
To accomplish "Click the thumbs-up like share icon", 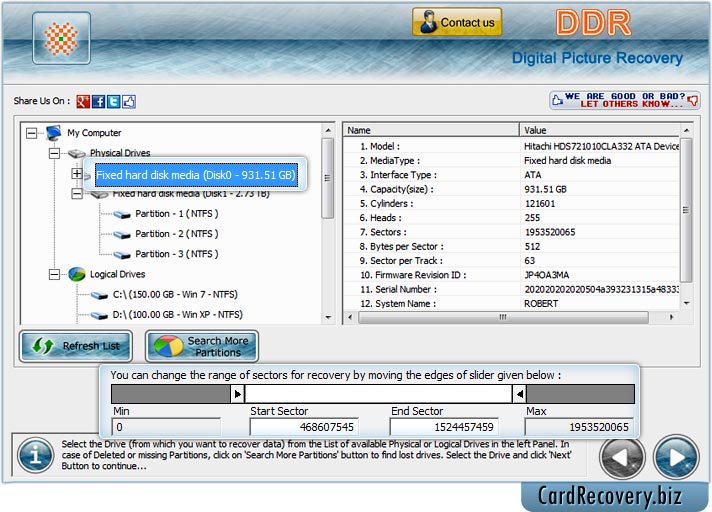I will click(129, 101).
